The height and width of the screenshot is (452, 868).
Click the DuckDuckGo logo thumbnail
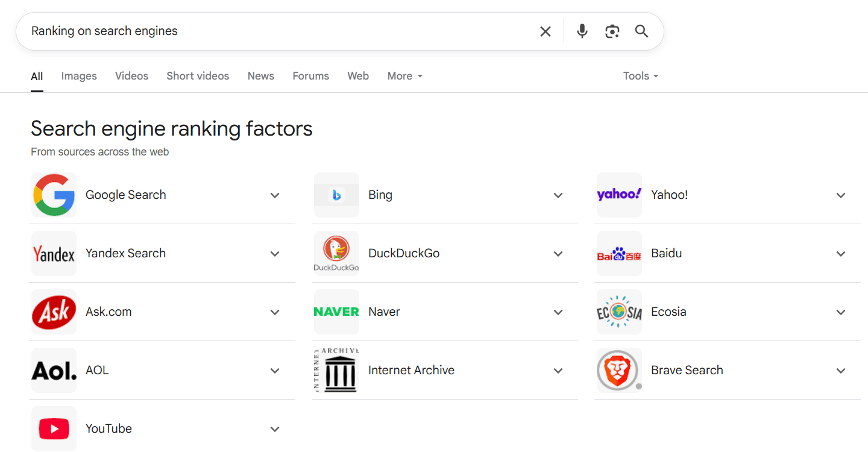click(x=336, y=254)
